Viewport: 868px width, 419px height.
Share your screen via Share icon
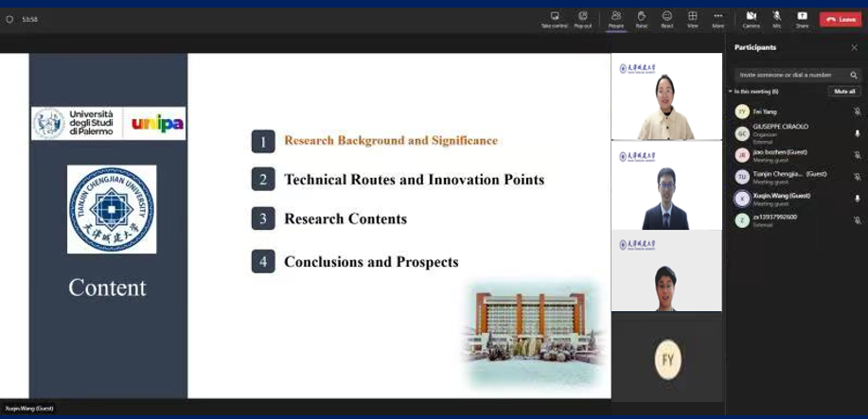[x=802, y=17]
